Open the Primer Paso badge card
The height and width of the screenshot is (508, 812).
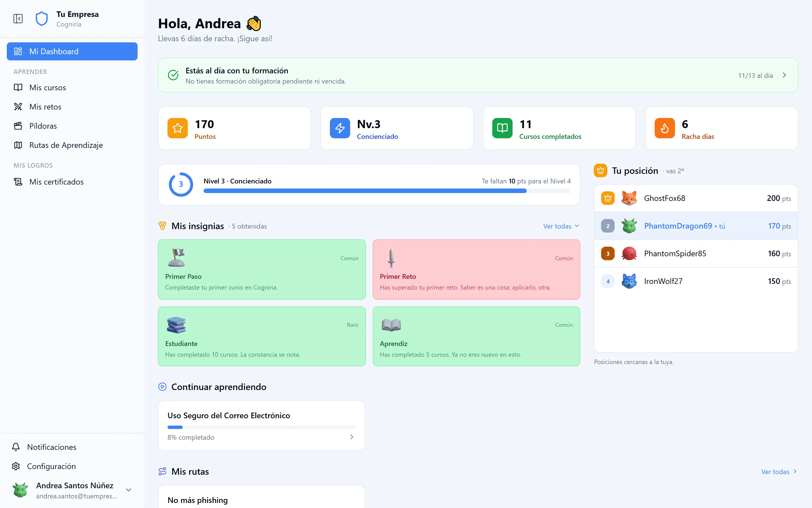click(x=262, y=270)
